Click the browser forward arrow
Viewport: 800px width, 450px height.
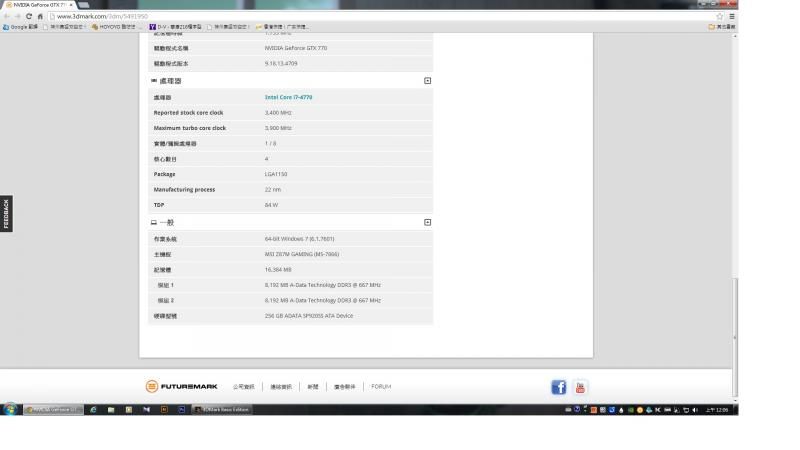coord(17,16)
